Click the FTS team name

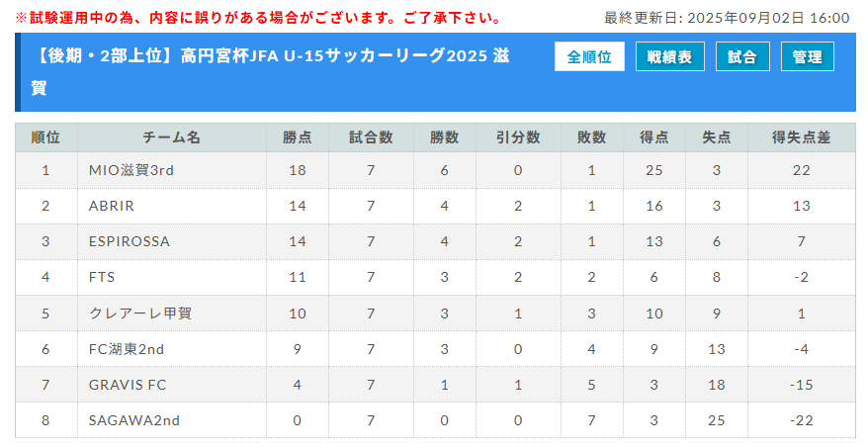click(102, 277)
